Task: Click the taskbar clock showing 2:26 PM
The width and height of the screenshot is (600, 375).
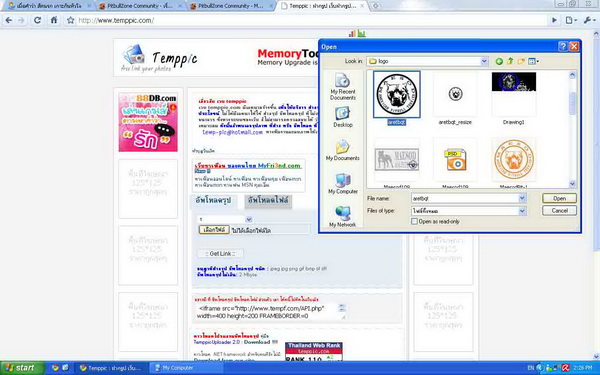Action: (583, 368)
